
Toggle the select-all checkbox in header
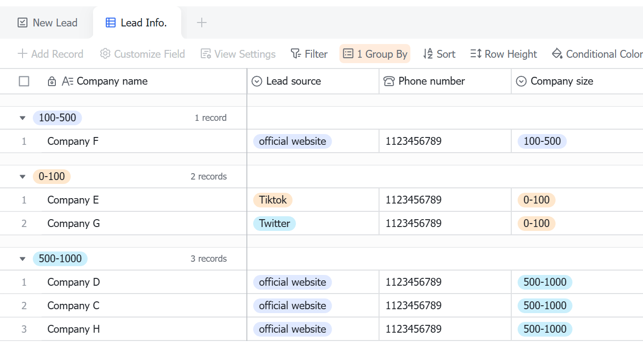click(x=24, y=81)
